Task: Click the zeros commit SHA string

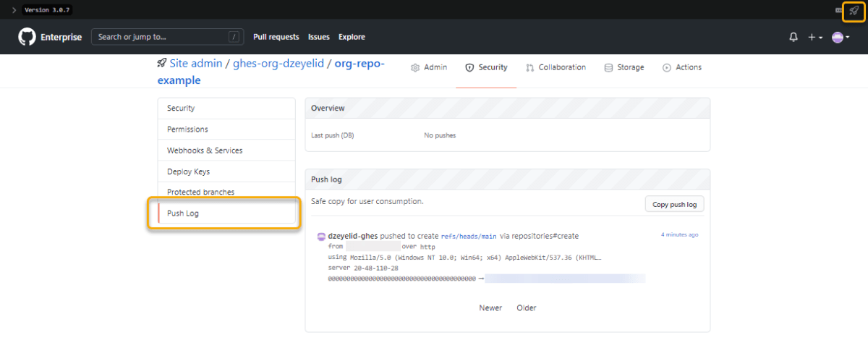Action: 401,278
